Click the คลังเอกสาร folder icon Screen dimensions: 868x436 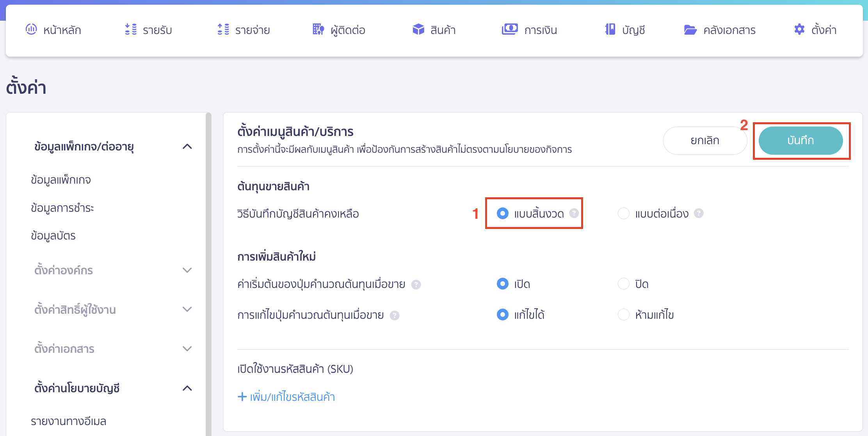[690, 30]
